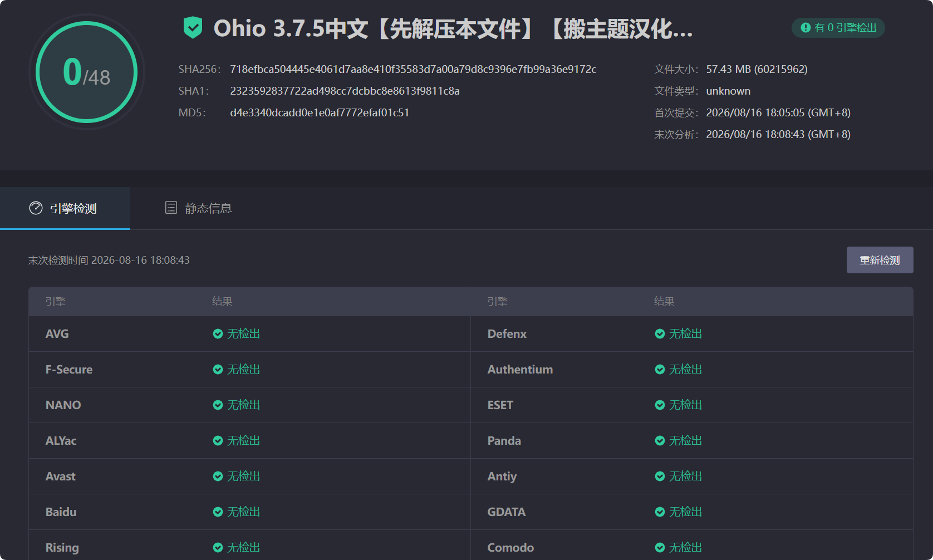The height and width of the screenshot is (560, 933).
Task: Click the green shield icon beside the title
Action: [x=193, y=27]
